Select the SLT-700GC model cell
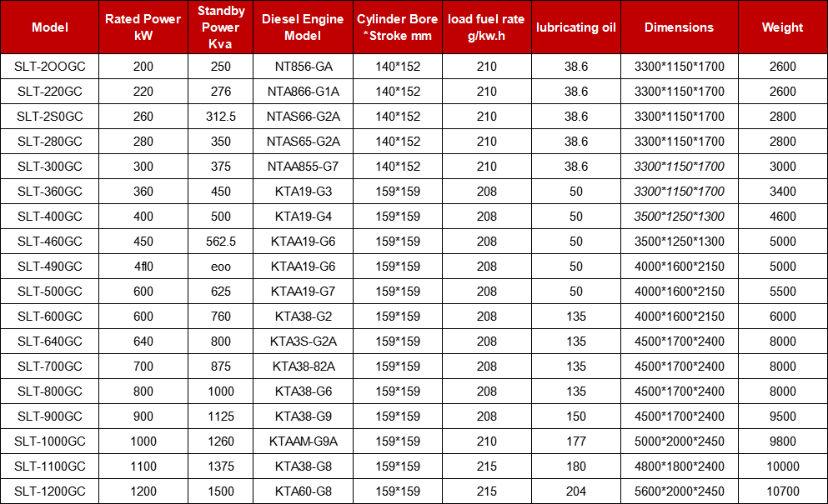Screen dimensions: 828x504 pyautogui.click(x=50, y=367)
